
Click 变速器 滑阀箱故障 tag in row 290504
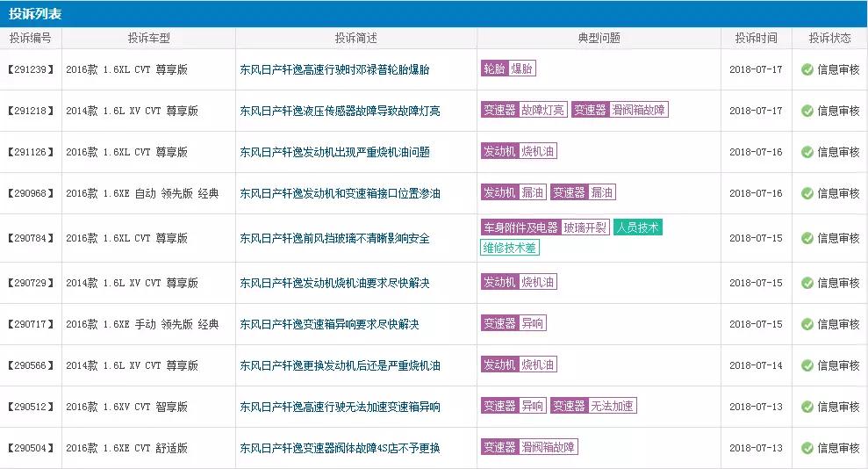click(x=529, y=447)
